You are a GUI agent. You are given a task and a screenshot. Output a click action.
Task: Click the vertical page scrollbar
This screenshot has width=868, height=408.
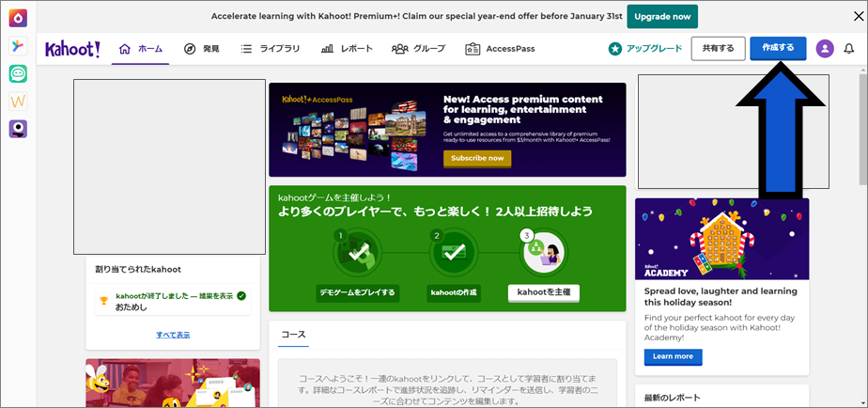tap(863, 129)
